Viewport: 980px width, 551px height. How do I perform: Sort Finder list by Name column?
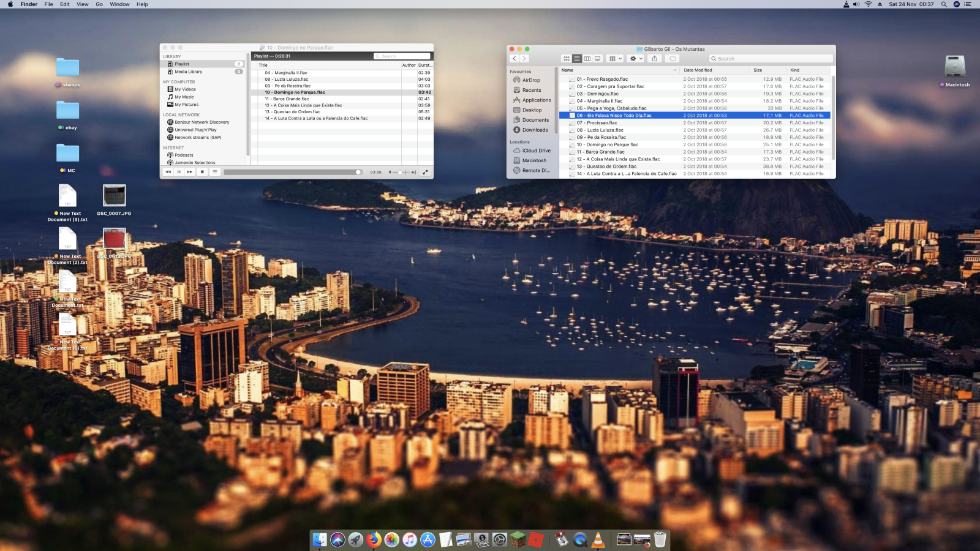(x=619, y=70)
